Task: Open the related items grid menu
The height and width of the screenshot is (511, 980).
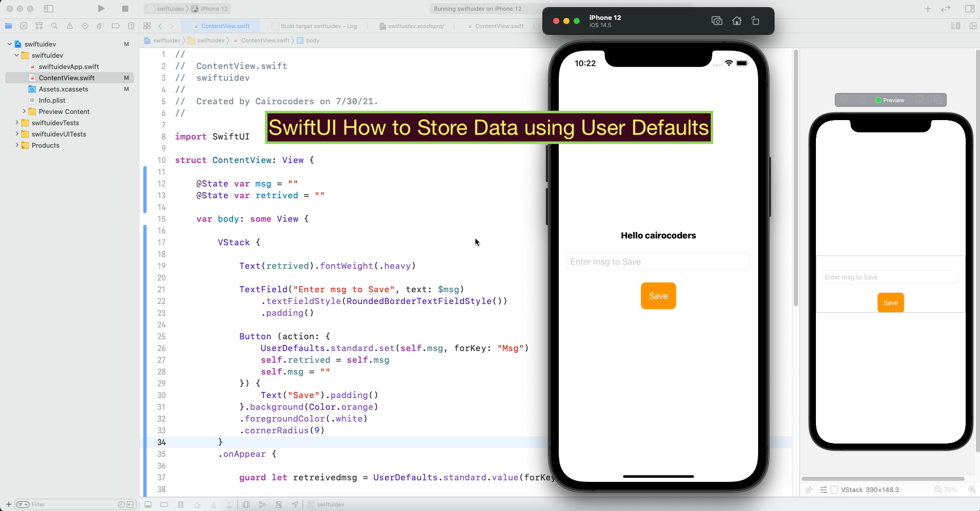Action: click(147, 26)
